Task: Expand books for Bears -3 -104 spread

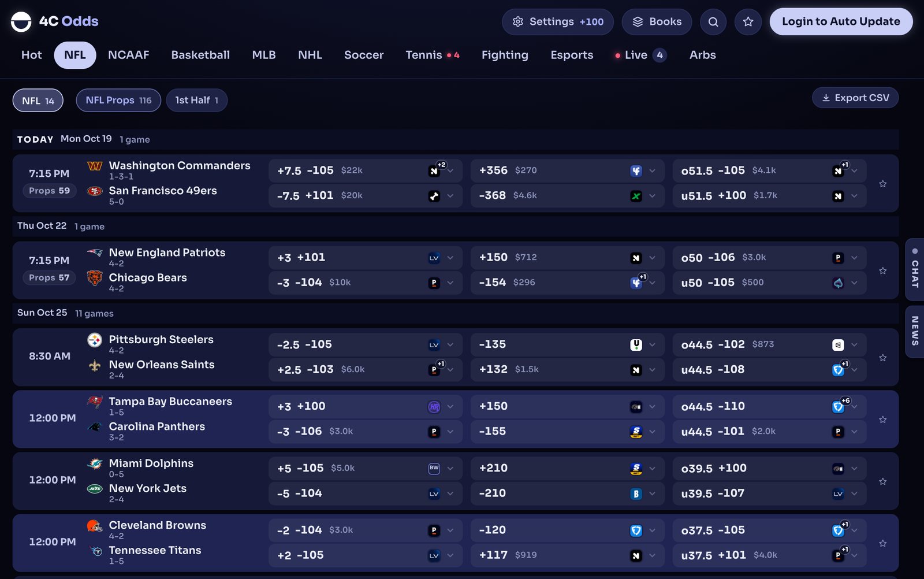Action: click(450, 283)
